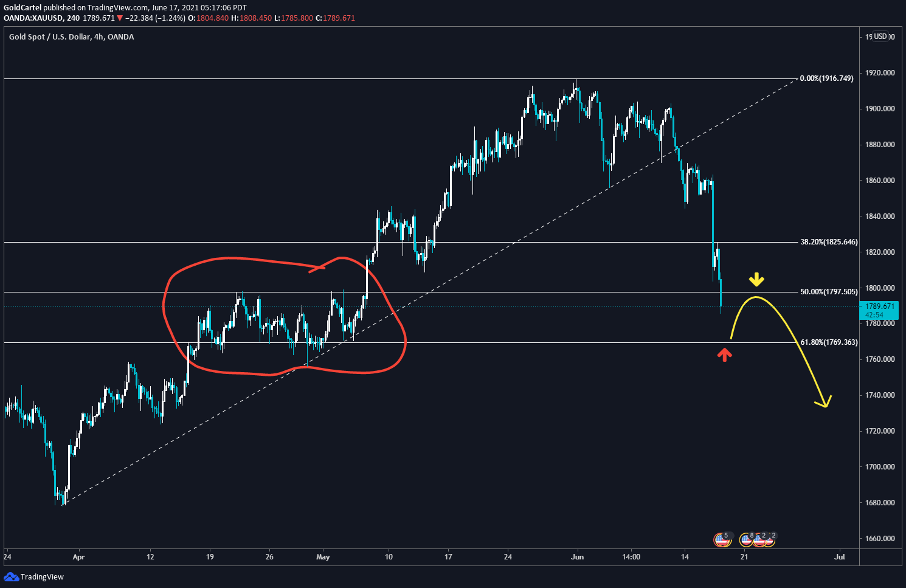906x588 pixels.
Task: Click the 1880.000 price axis label
Action: tap(880, 145)
